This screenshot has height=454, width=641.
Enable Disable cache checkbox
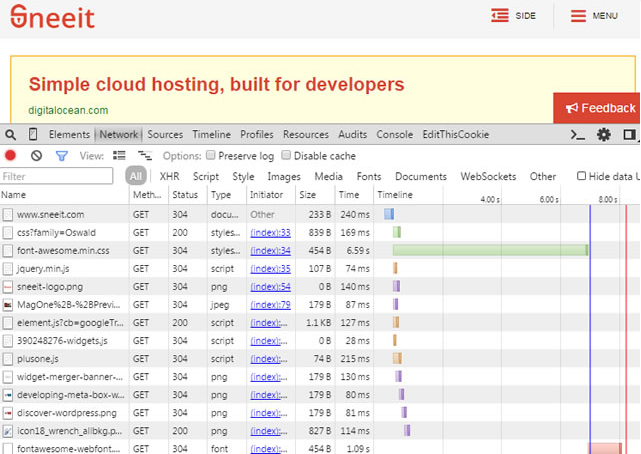click(286, 155)
